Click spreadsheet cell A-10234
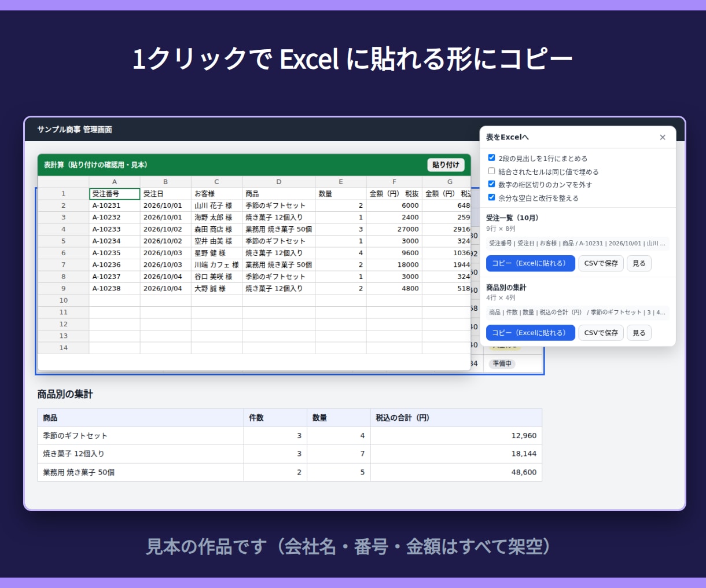Image resolution: width=706 pixels, height=588 pixels. tap(115, 241)
